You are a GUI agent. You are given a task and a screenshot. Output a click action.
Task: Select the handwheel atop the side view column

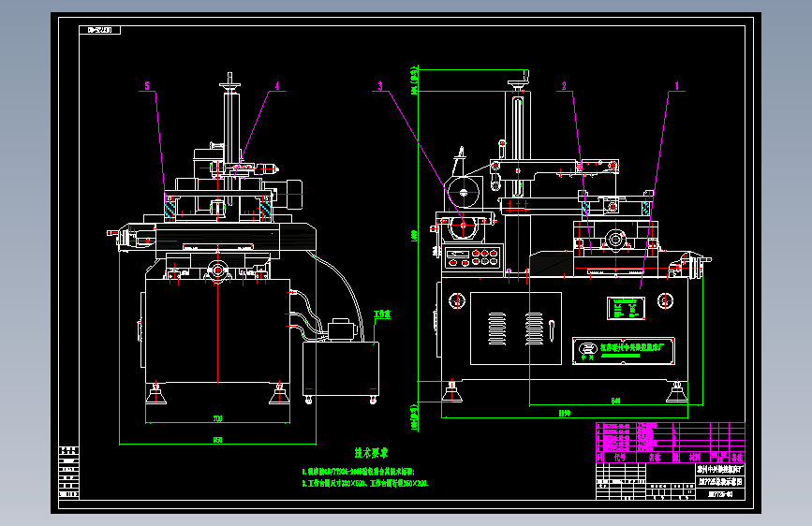pos(229,85)
